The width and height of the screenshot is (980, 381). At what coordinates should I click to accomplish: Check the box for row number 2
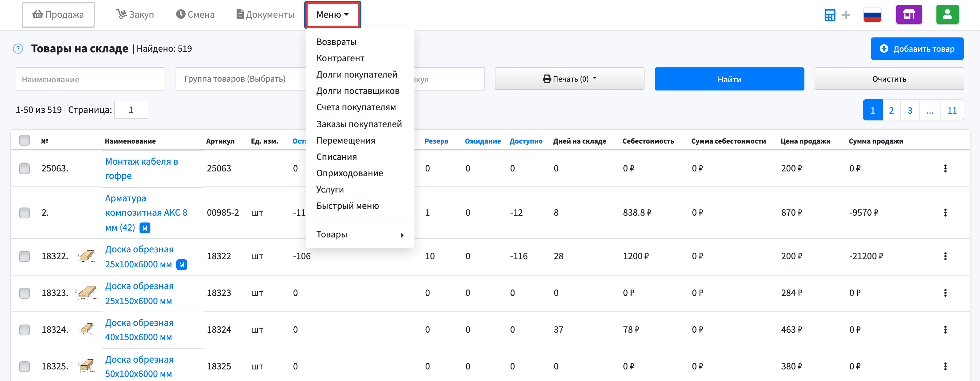coord(25,213)
